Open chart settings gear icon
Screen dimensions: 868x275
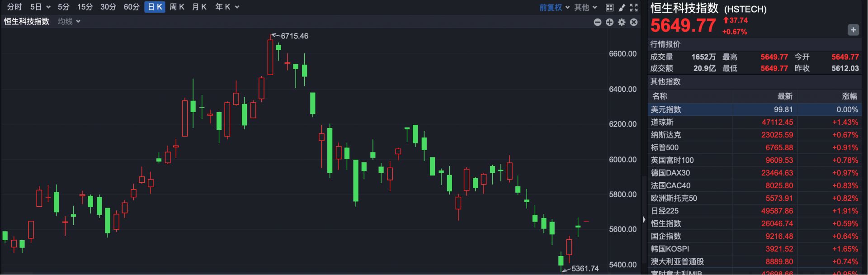coord(622,22)
